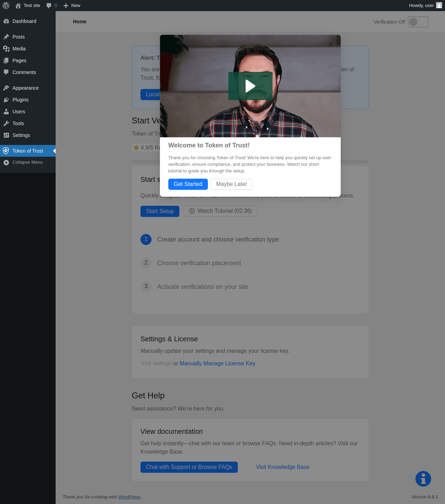This screenshot has height=504, width=445.
Task: Click the Posts pushpin icon
Action: 6,37
